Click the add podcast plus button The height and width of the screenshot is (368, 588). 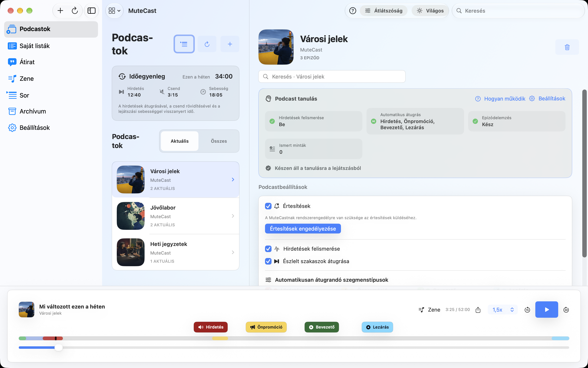(230, 44)
